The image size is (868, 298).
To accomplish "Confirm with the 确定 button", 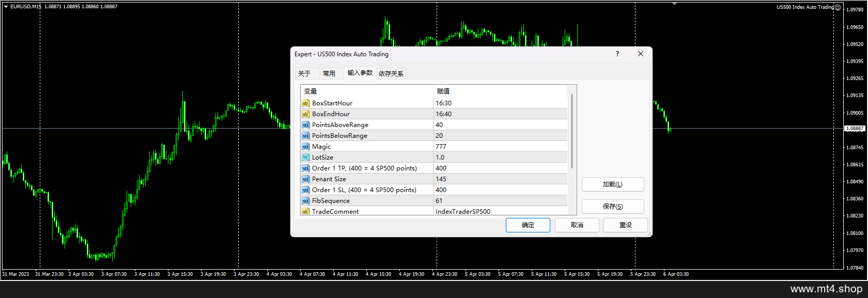I will pyautogui.click(x=528, y=225).
